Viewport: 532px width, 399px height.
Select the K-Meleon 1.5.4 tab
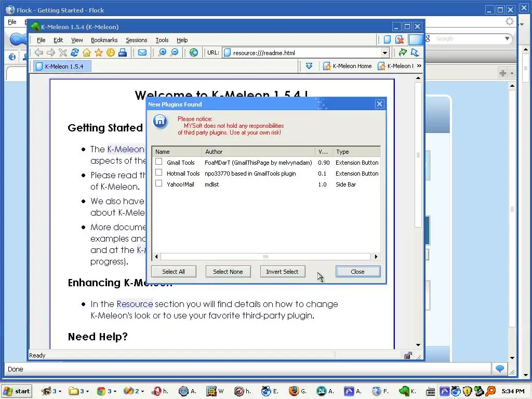click(62, 66)
